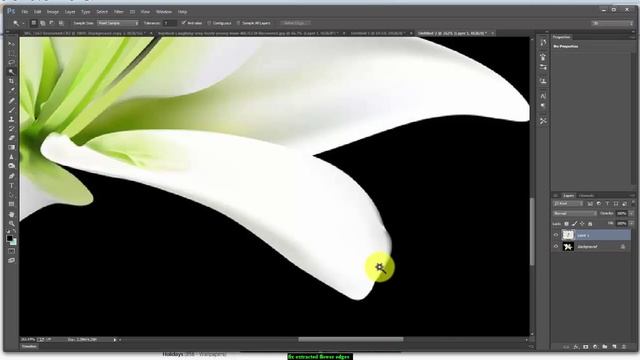640x360 pixels.
Task: Open the File menu
Action: click(x=25, y=12)
